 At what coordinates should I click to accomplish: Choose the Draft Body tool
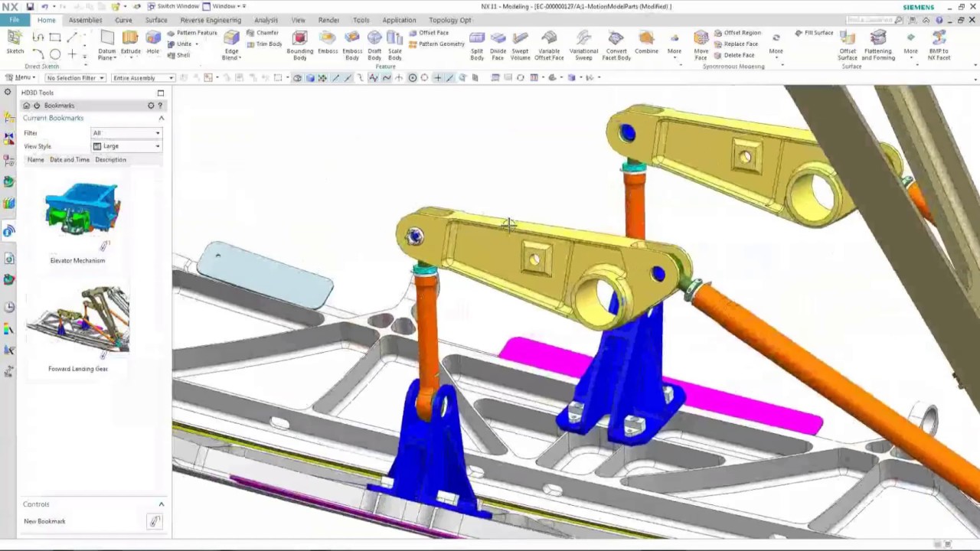coord(374,45)
